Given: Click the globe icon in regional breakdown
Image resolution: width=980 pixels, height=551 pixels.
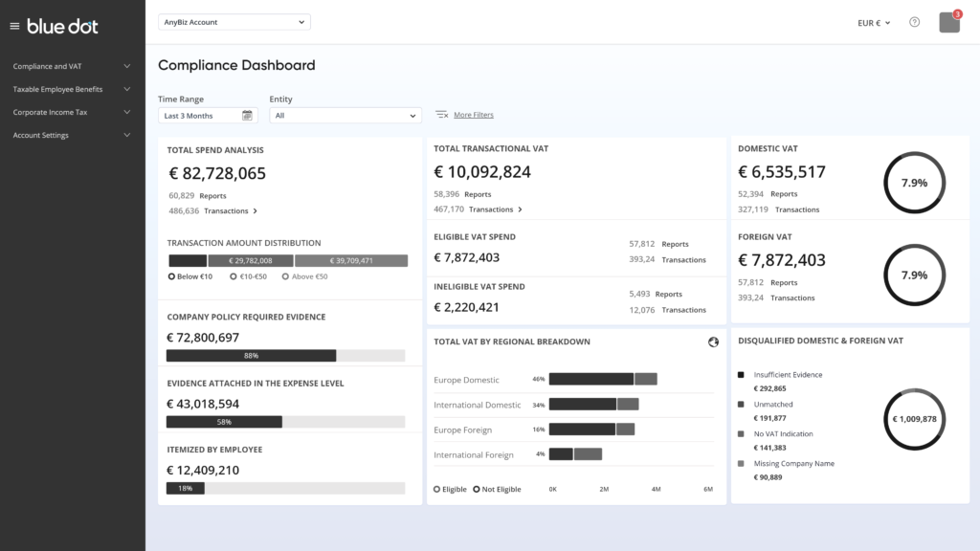Looking at the screenshot, I should pyautogui.click(x=713, y=342).
